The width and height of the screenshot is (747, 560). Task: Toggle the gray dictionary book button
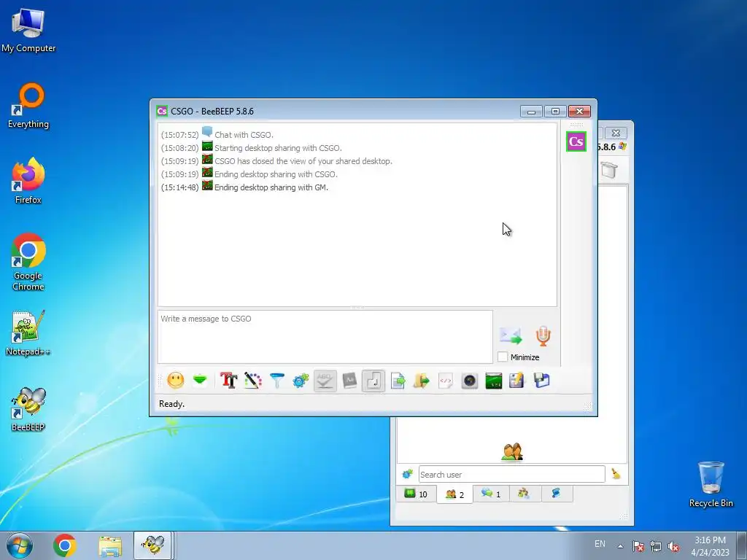tap(349, 381)
